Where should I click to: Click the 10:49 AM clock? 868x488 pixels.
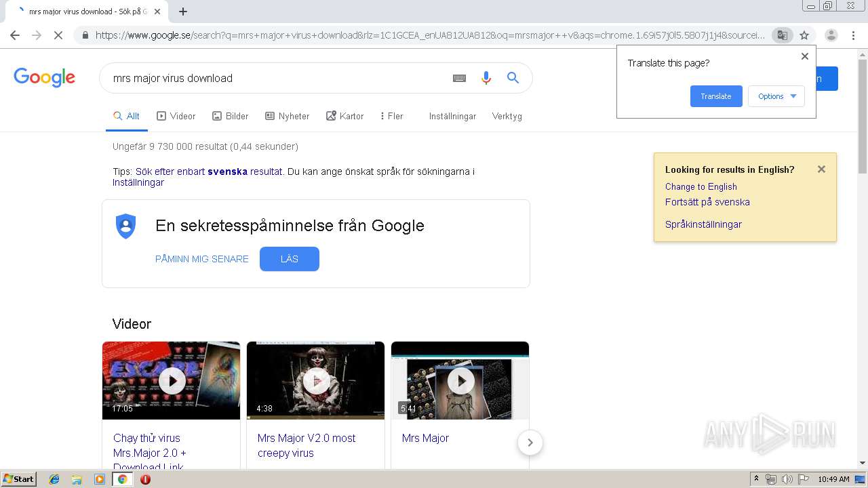(833, 479)
